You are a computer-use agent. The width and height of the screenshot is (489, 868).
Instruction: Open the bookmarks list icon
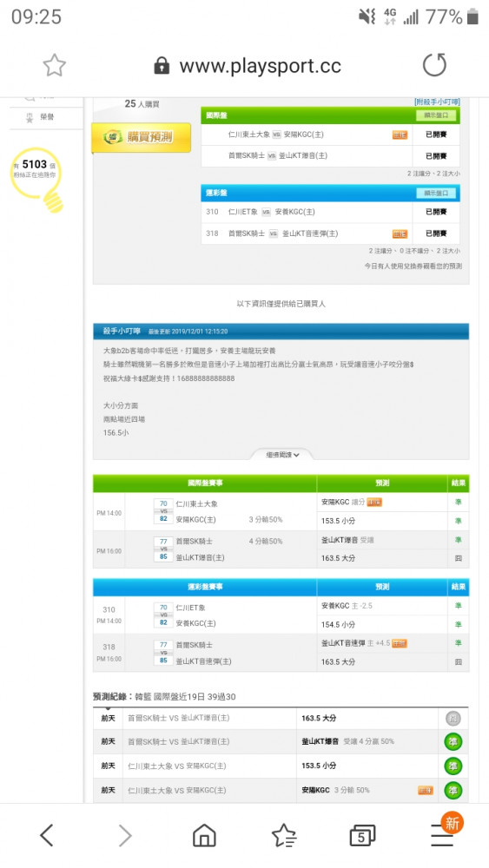coord(283,835)
